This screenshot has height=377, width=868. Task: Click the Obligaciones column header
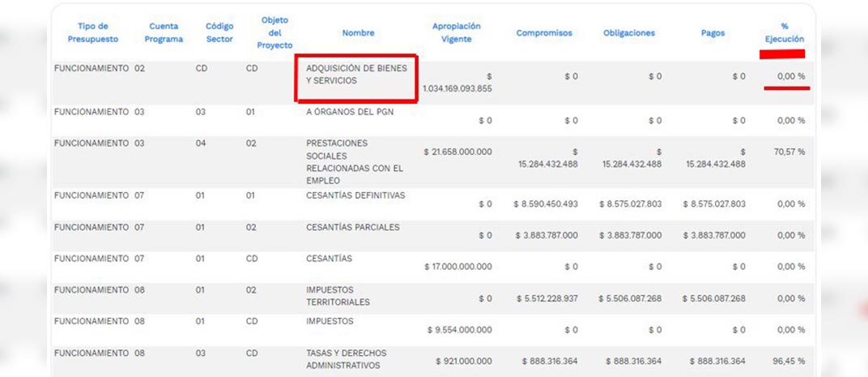pos(629,33)
